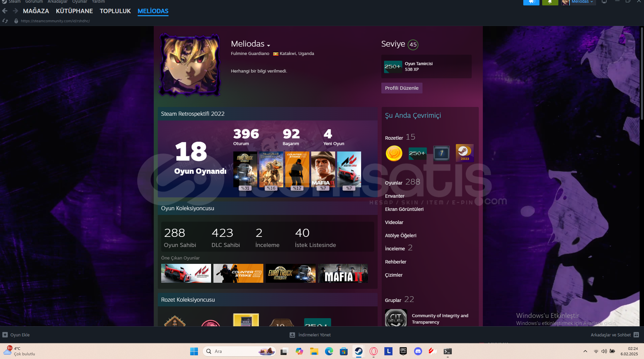Open the announcements megaphone button

pos(531,2)
